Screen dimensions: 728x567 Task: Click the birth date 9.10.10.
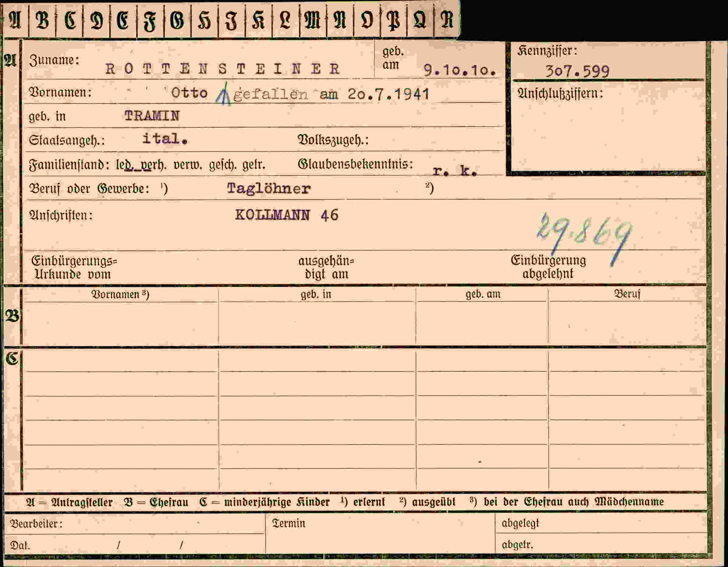pos(460,70)
